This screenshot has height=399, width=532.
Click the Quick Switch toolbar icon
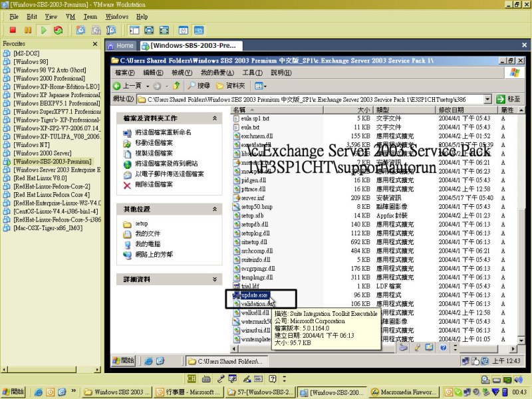pos(164,30)
